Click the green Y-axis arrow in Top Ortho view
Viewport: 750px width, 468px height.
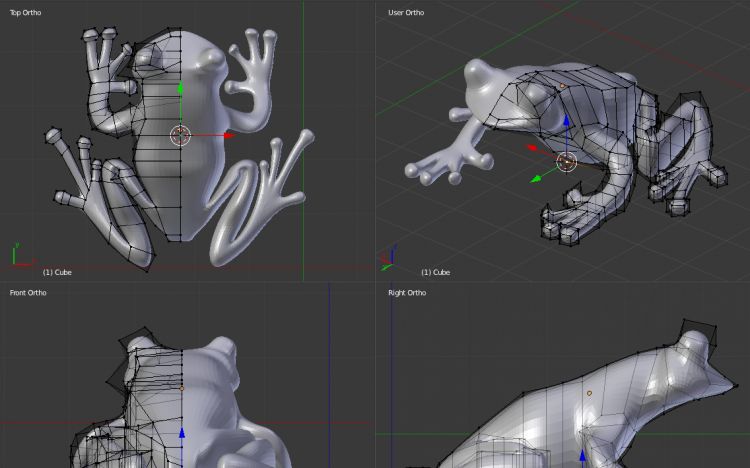pyautogui.click(x=180, y=88)
